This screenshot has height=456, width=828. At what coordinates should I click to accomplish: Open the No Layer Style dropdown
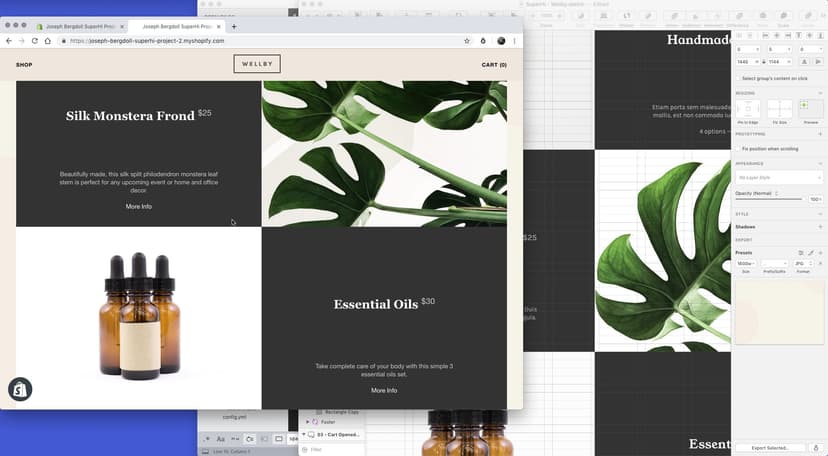(779, 178)
